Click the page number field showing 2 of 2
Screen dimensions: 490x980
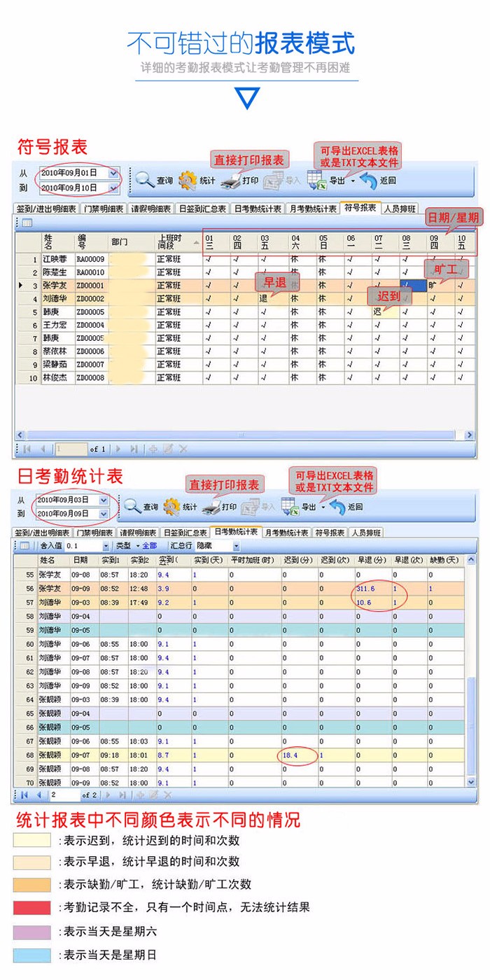pos(64,794)
